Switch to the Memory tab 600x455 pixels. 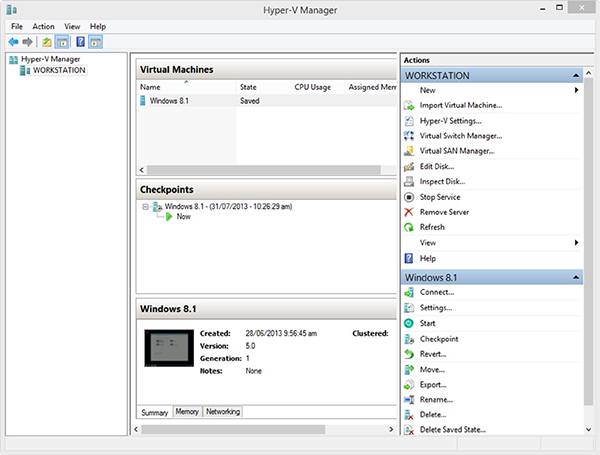187,412
